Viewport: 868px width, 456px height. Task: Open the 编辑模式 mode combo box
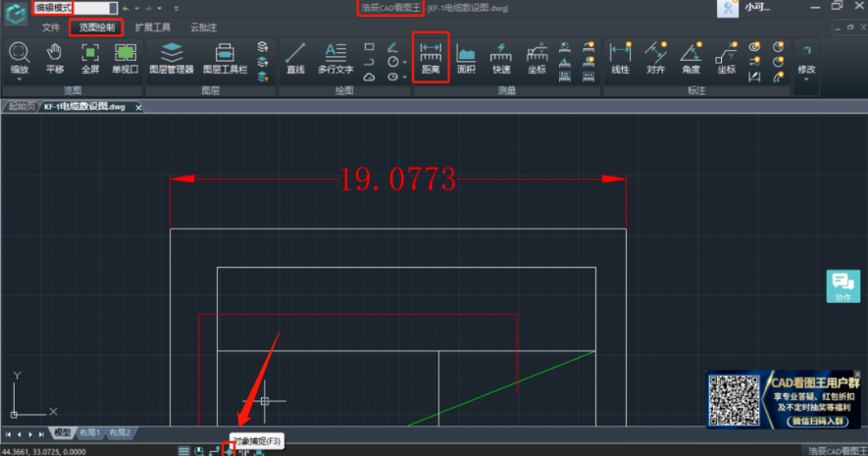(x=76, y=8)
